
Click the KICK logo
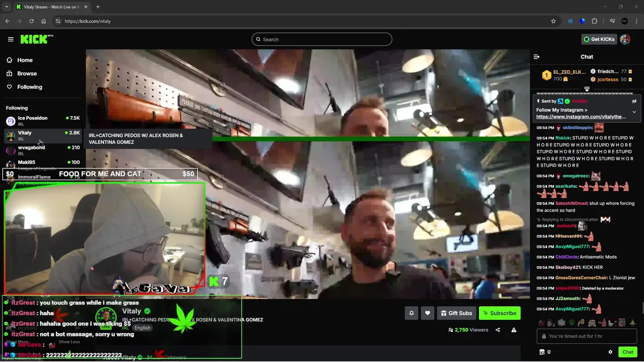(36, 39)
